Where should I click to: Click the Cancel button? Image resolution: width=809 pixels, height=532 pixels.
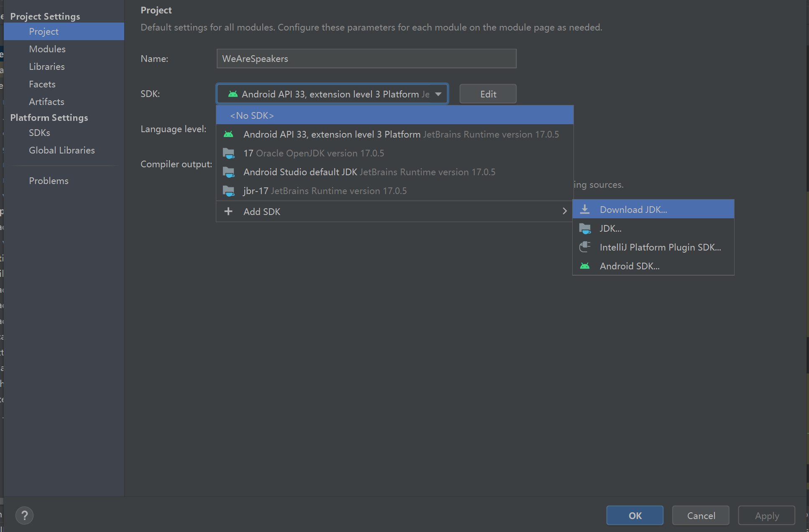701,515
